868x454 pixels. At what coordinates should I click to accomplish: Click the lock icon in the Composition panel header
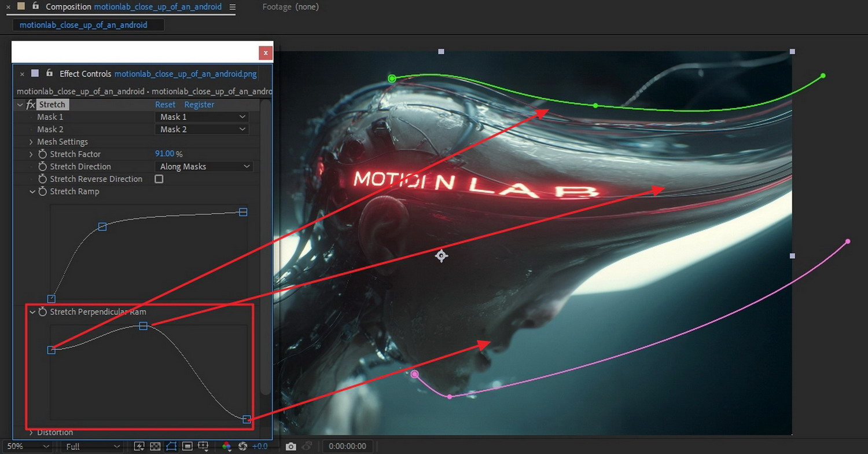click(x=36, y=6)
